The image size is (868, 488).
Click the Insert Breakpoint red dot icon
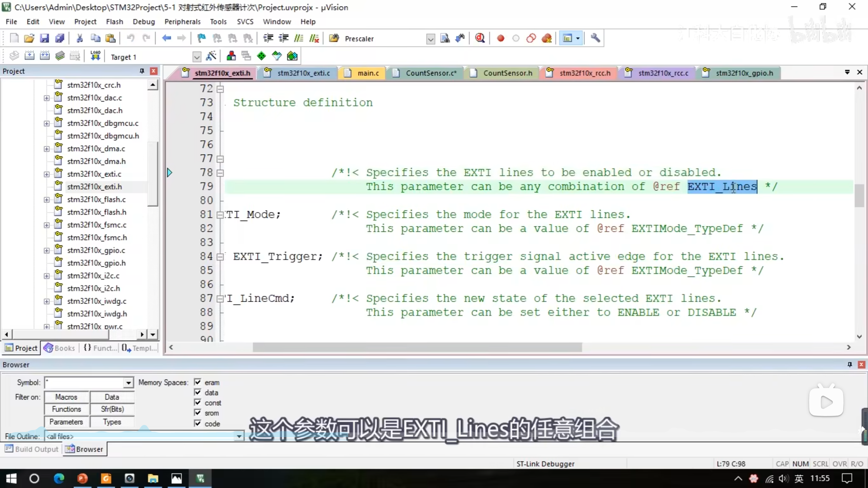[500, 38]
